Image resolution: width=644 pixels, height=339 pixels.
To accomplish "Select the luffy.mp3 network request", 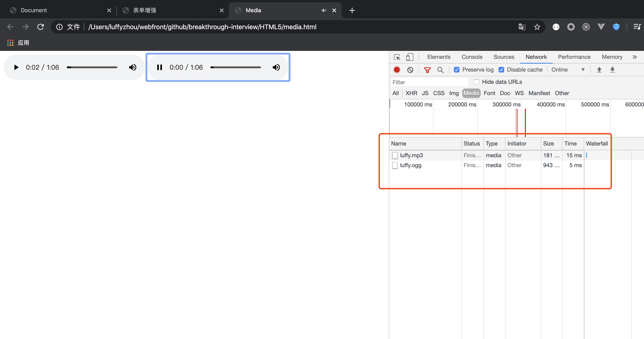I will click(411, 155).
